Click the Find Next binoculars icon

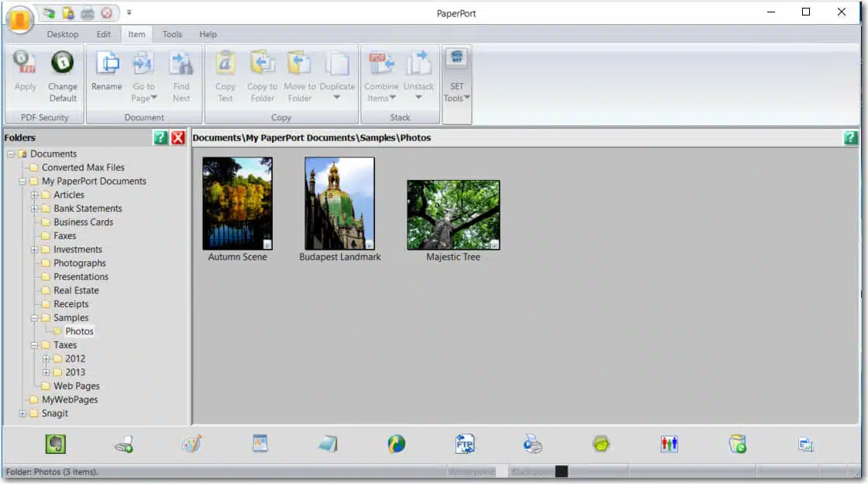[x=181, y=63]
